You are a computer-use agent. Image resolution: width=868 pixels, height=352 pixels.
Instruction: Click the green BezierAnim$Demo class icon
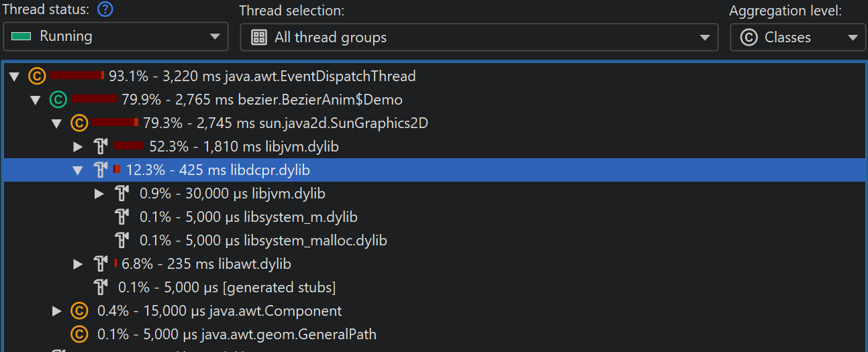pyautogui.click(x=58, y=100)
